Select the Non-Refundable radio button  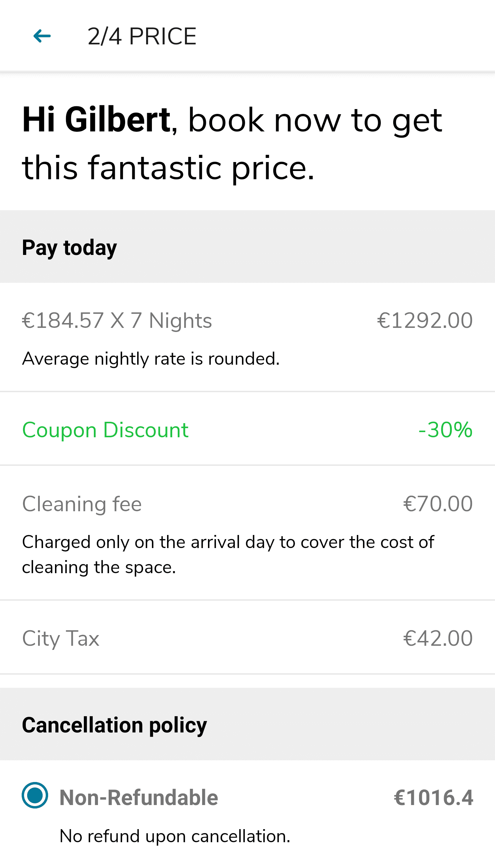coord(35,795)
